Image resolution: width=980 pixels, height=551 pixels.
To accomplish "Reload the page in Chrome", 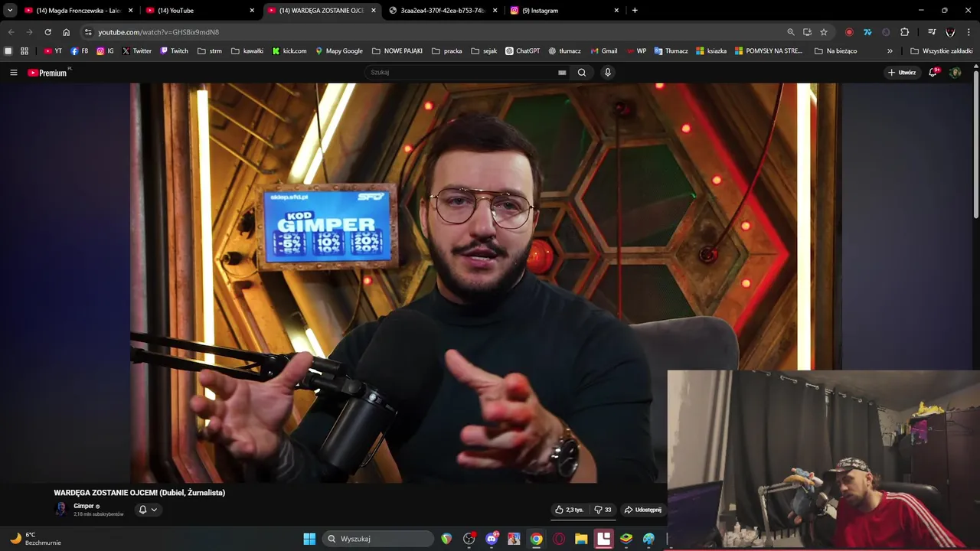I will 47,32.
